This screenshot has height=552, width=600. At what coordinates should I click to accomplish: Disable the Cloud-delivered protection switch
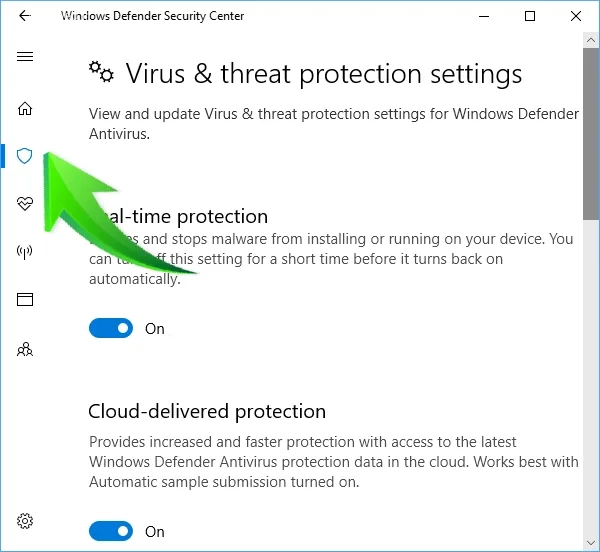click(x=110, y=531)
